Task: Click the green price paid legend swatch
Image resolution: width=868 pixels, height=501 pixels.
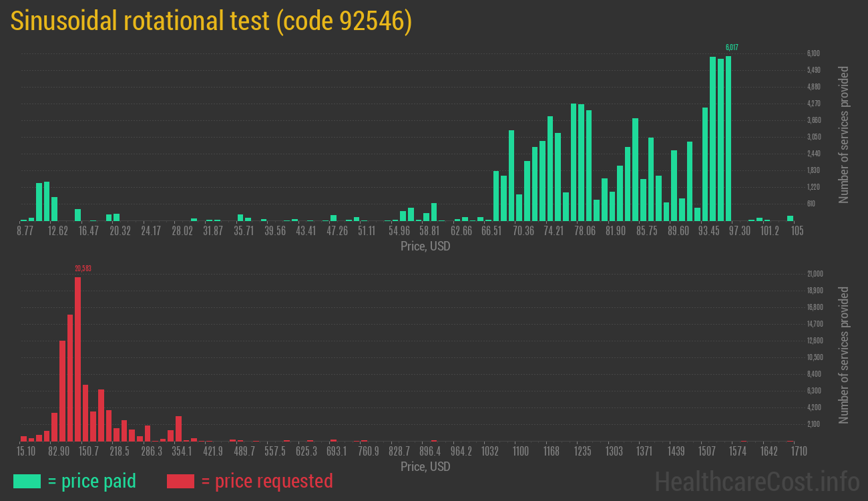Action: pyautogui.click(x=27, y=481)
